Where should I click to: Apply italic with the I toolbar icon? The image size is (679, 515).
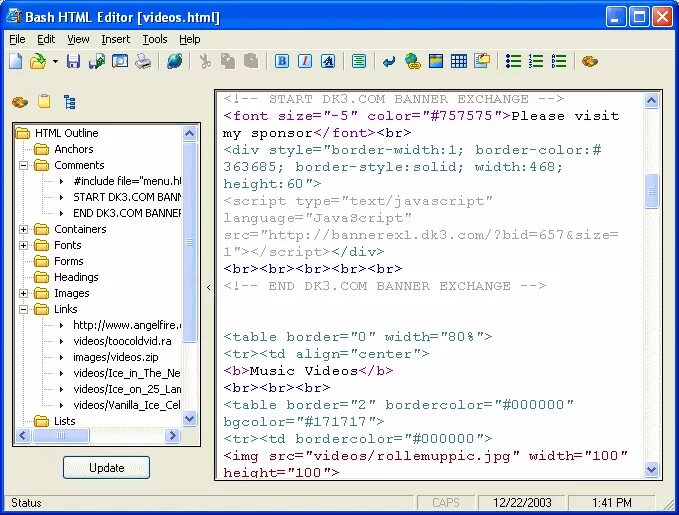[305, 62]
